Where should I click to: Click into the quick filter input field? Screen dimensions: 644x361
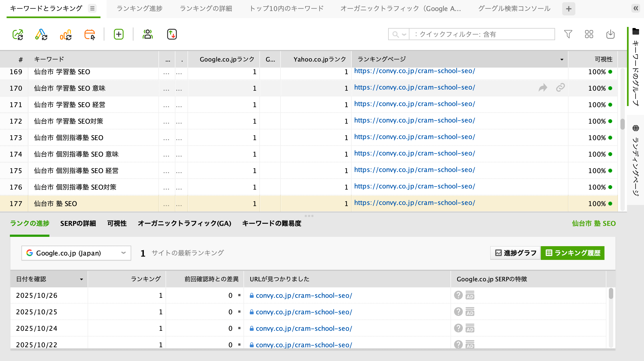(x=482, y=34)
